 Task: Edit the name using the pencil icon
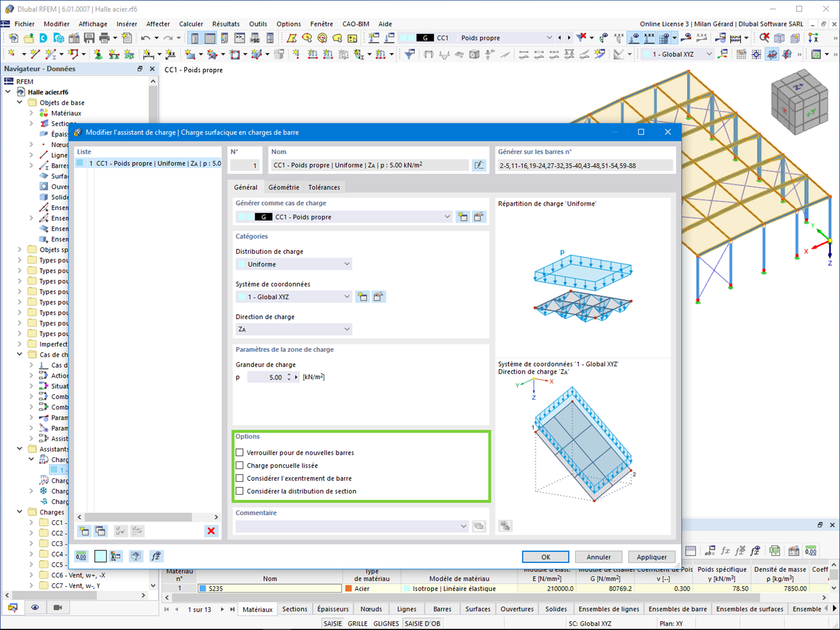479,165
